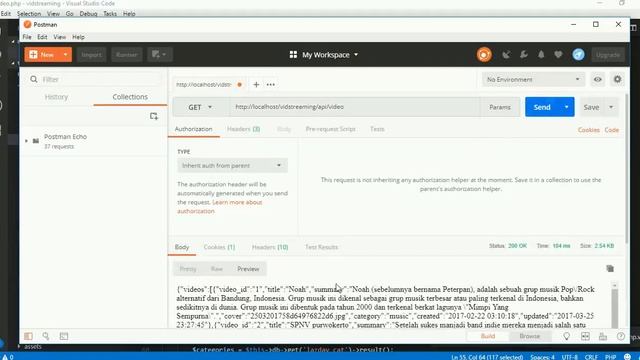Viewport: 640px width, 360px height.
Task: Open the Postman File menu
Action: click(27, 37)
